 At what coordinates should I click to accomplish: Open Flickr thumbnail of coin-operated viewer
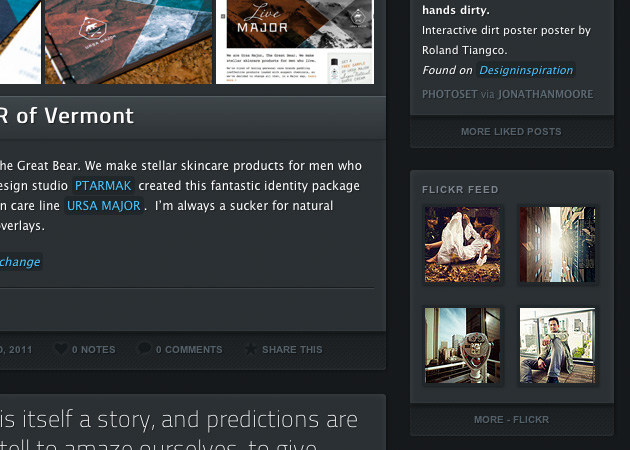tap(462, 345)
